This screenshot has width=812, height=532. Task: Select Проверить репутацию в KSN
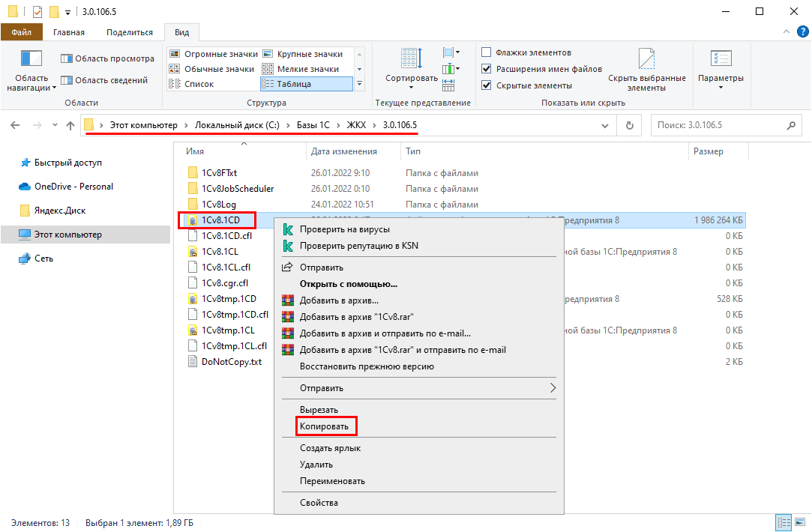pyautogui.click(x=359, y=246)
